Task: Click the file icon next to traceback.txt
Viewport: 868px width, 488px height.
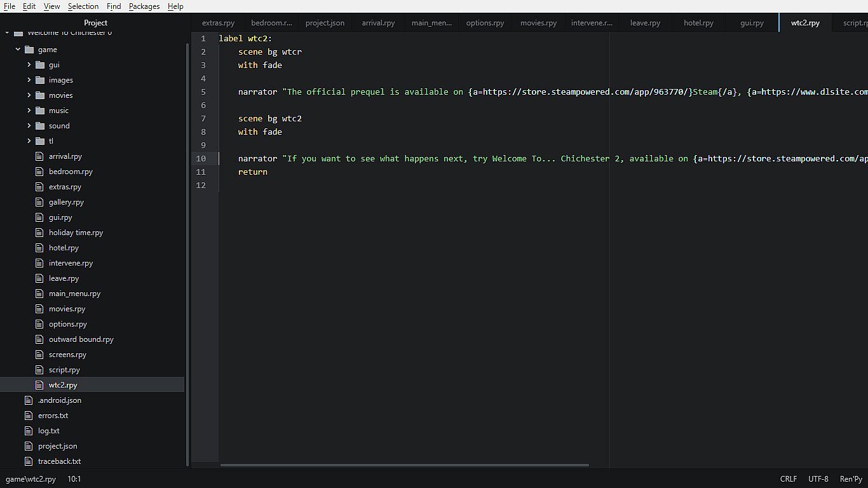Action: pyautogui.click(x=29, y=461)
